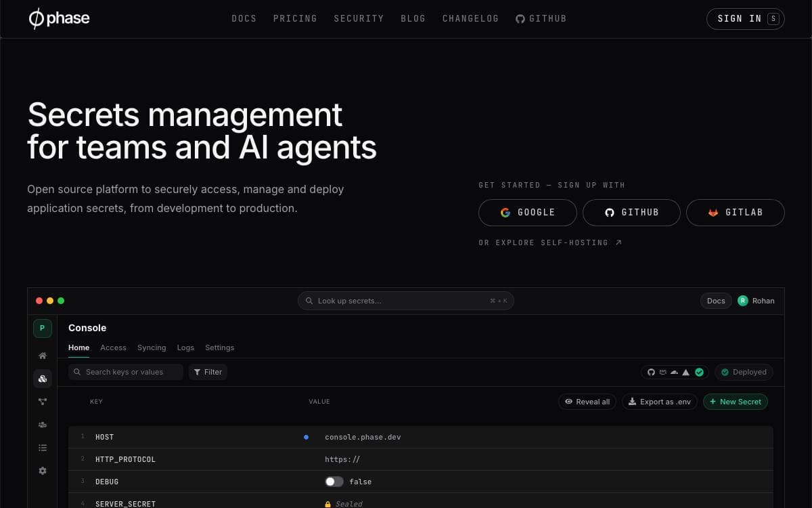Click the Deployed status button

tap(744, 372)
